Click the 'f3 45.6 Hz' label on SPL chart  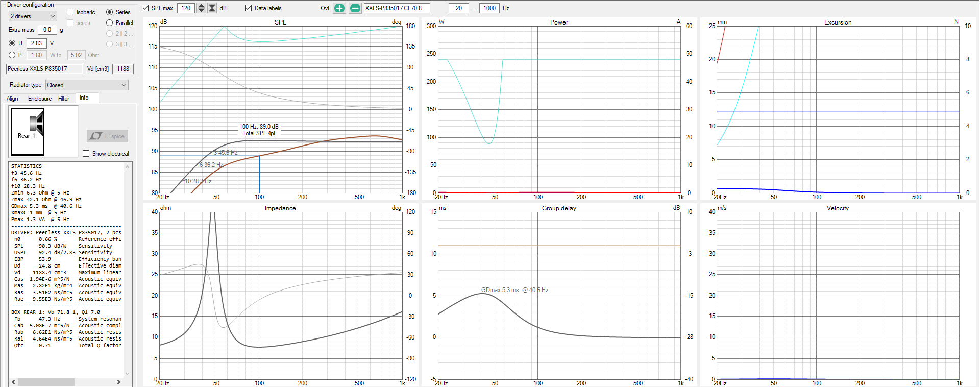tap(225, 153)
